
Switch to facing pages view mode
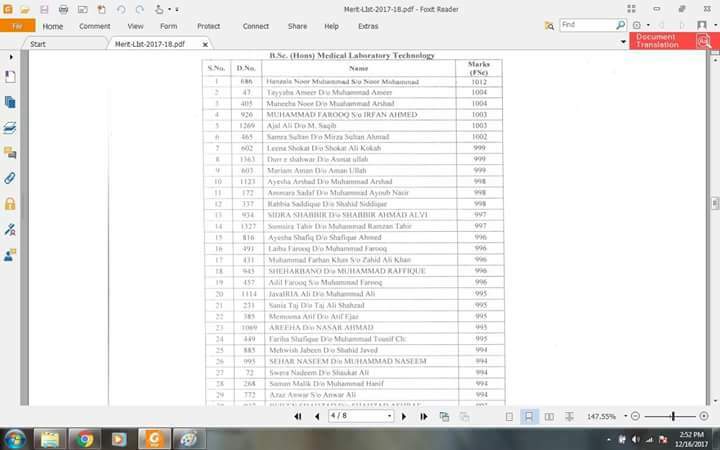pos(549,416)
